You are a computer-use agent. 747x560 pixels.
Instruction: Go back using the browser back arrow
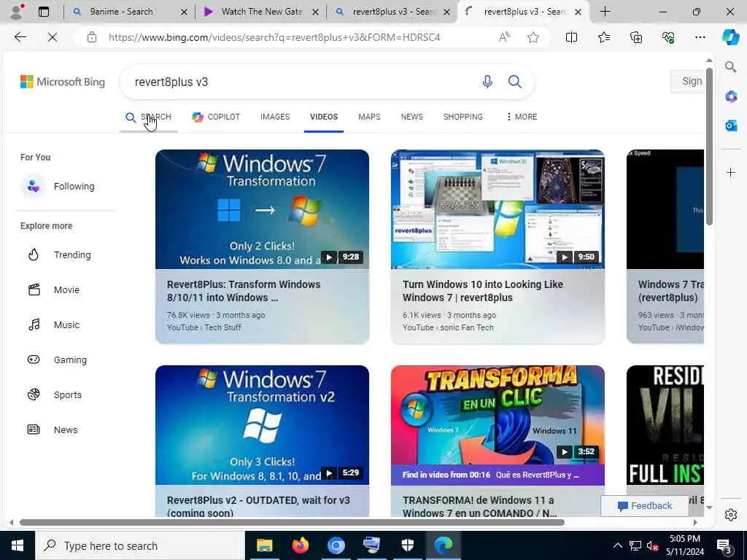20,37
